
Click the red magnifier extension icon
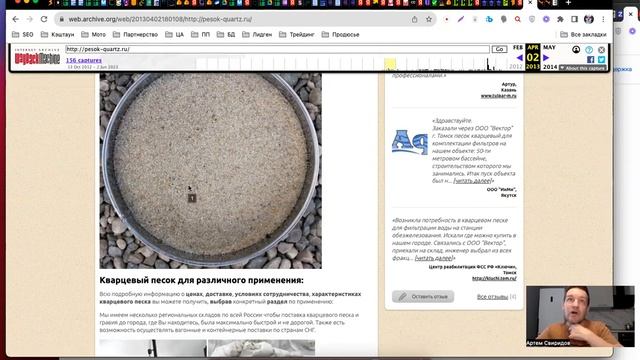click(518, 19)
